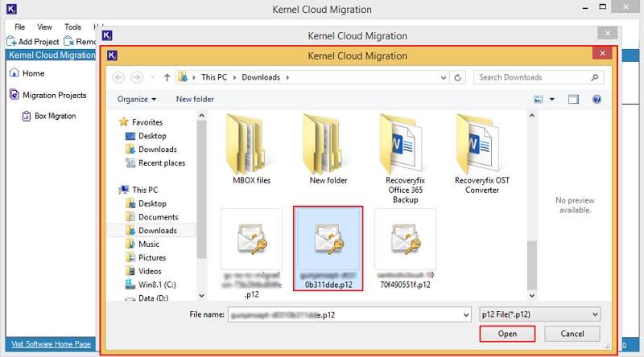The height and width of the screenshot is (357, 644).
Task: Expand arrow after Downloads breadcrumb
Action: (x=287, y=77)
